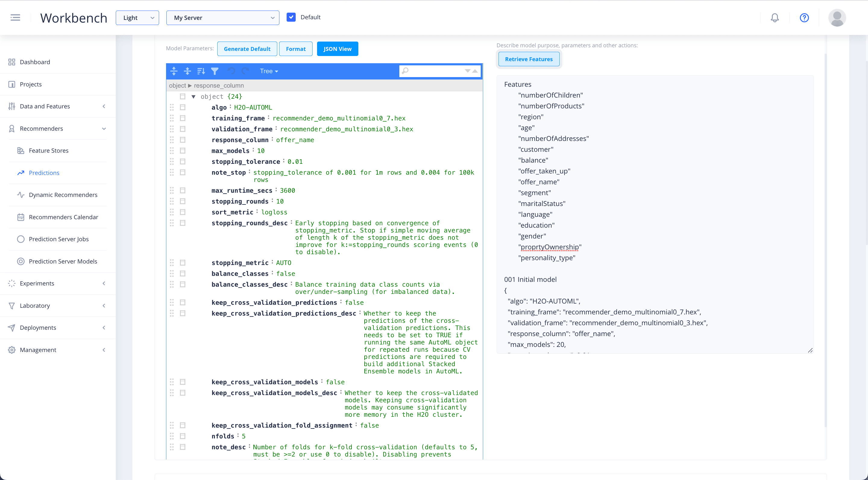The width and height of the screenshot is (868, 480).
Task: Navigate to Prediction Server Models
Action: [63, 261]
